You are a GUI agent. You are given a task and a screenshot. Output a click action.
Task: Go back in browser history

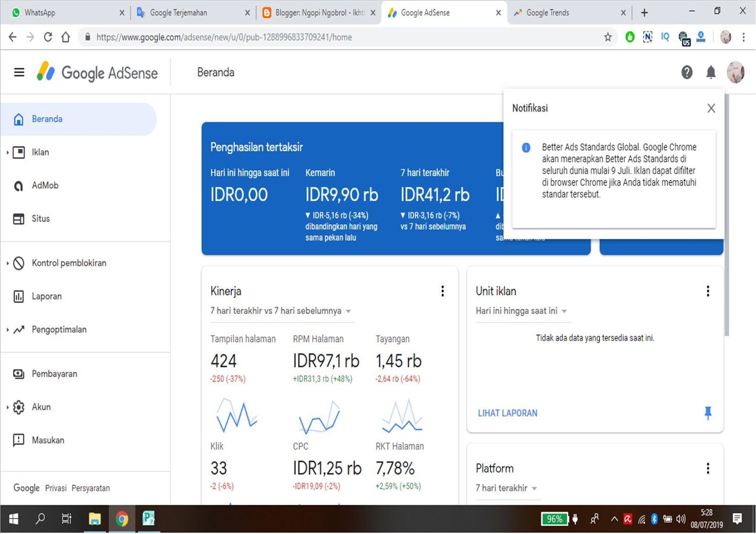[13, 37]
